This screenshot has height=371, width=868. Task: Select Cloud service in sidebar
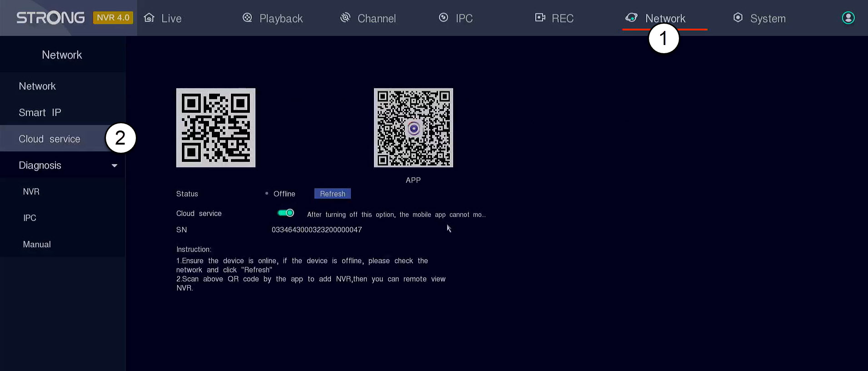[63, 139]
